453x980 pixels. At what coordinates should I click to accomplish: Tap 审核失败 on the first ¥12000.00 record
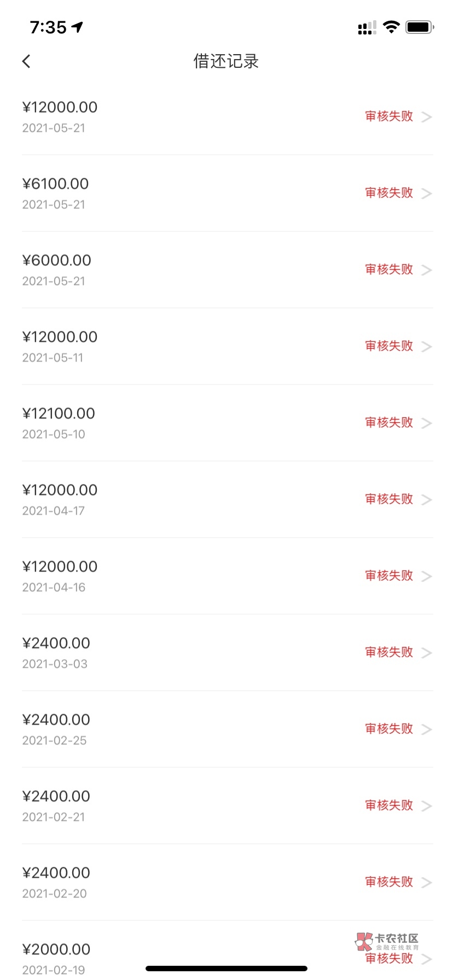point(389,116)
